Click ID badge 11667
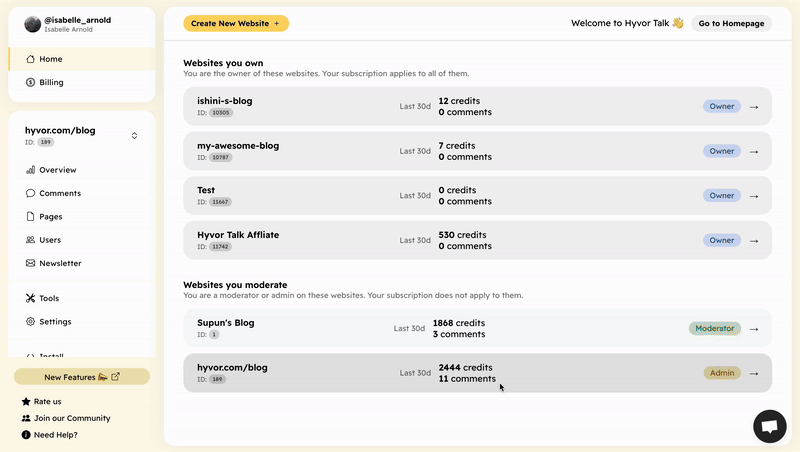800x452 pixels. pos(220,202)
